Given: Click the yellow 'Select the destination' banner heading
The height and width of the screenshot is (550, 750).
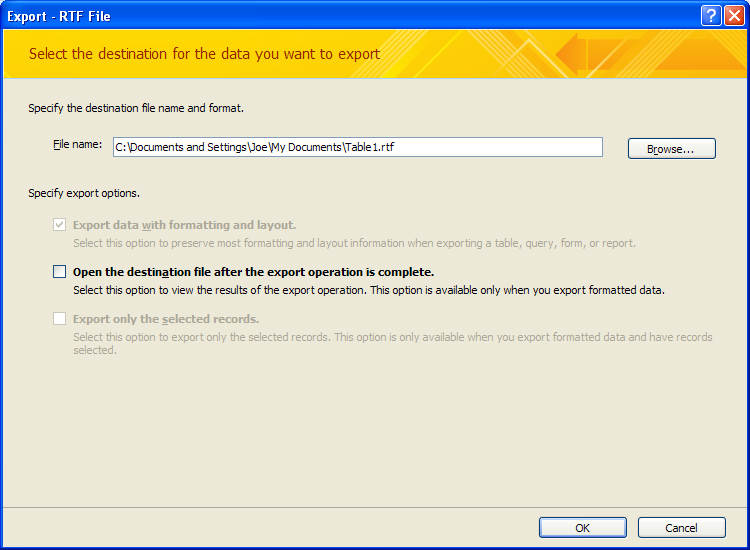Looking at the screenshot, I should (x=205, y=54).
